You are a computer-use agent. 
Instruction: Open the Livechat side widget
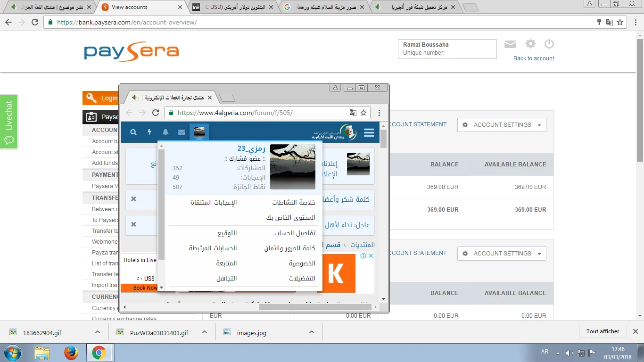click(9, 122)
